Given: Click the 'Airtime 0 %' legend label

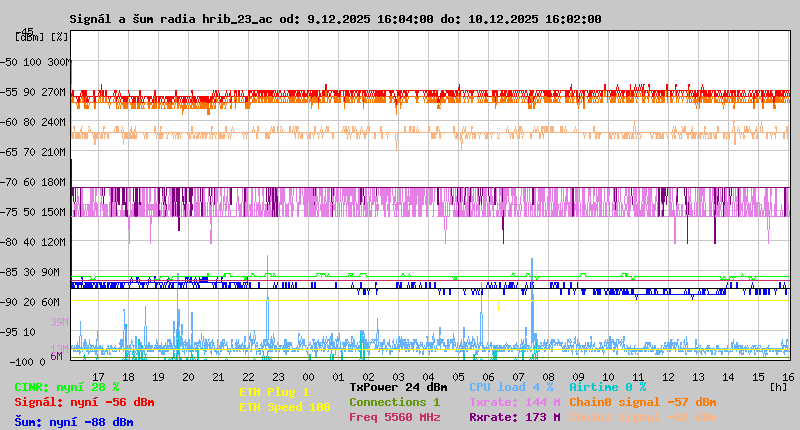Looking at the screenshot, I should 608,387.
